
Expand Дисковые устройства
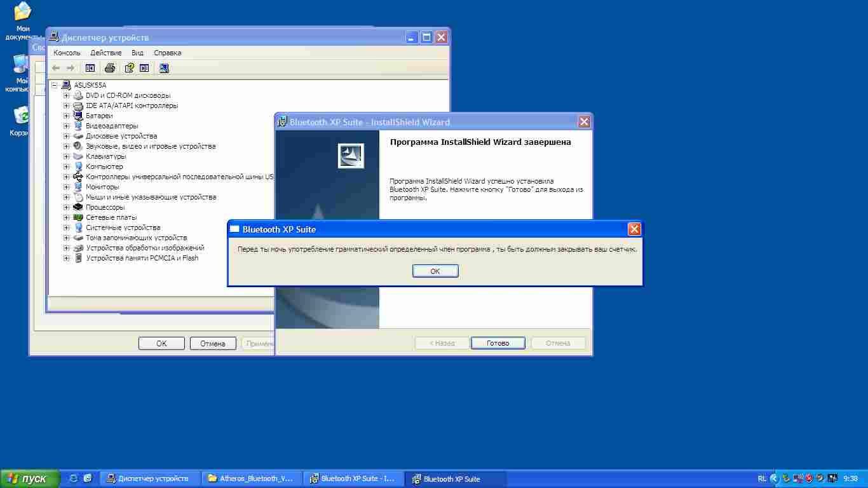[67, 136]
